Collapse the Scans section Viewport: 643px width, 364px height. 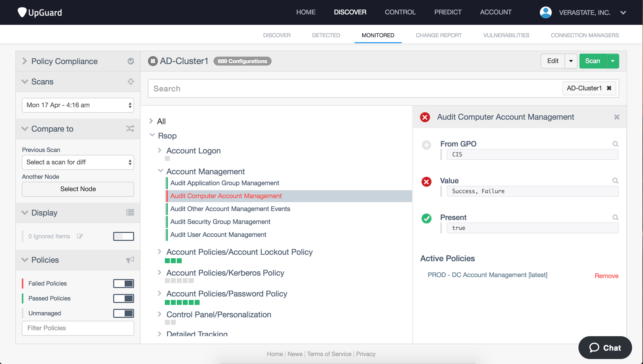pyautogui.click(x=25, y=81)
